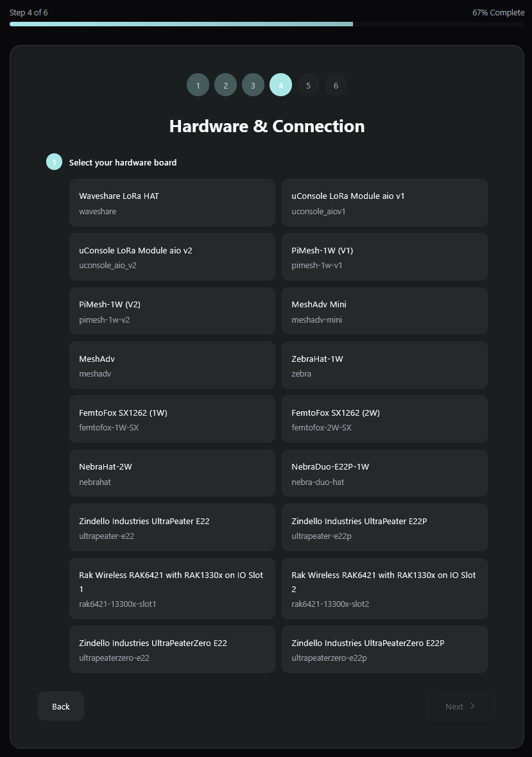Click the 'Step 4 of 6' label
Viewport: 532px width, 757px height.
28,13
